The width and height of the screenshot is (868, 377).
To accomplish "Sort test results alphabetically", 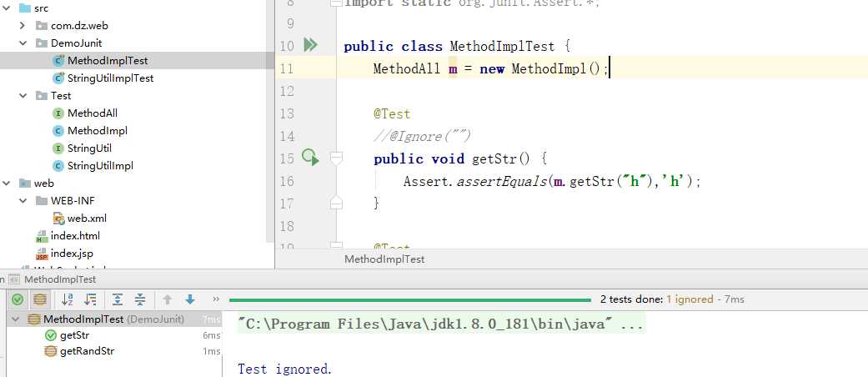I will click(68, 300).
